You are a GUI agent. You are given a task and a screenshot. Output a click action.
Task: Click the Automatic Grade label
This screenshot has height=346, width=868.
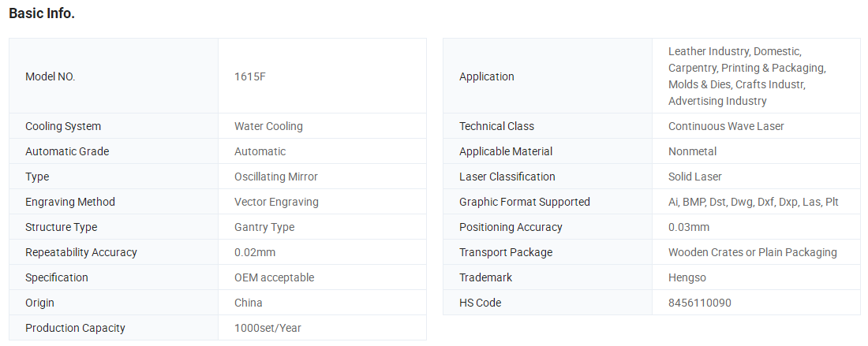pyautogui.click(x=67, y=151)
